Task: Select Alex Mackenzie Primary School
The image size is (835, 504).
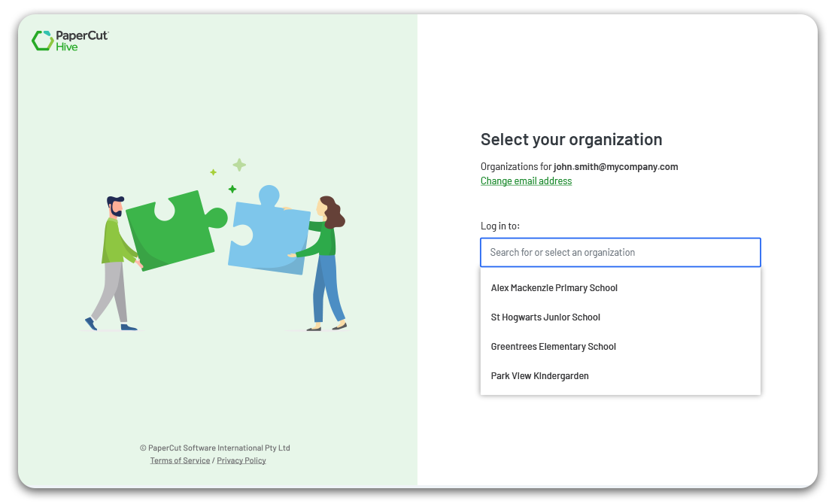Action: pos(554,288)
